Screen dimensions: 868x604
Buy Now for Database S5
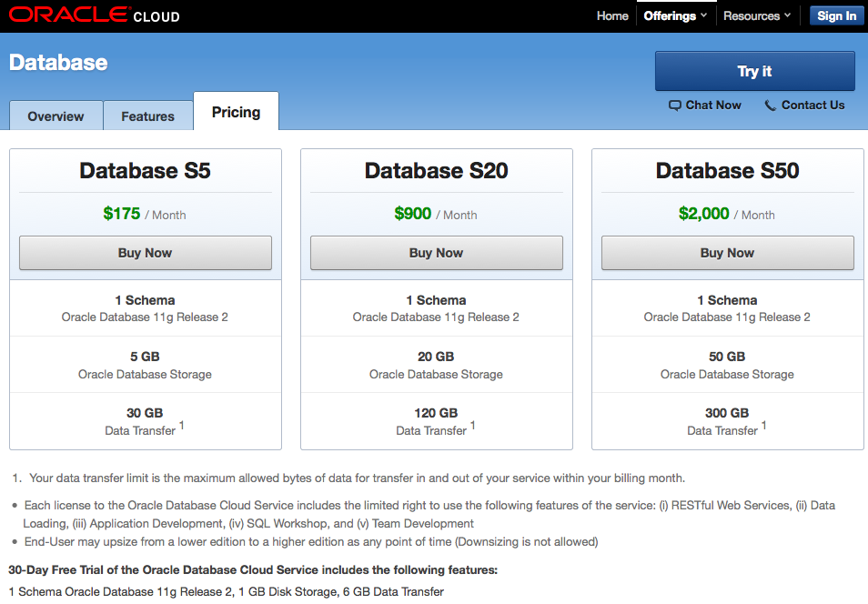coord(145,253)
